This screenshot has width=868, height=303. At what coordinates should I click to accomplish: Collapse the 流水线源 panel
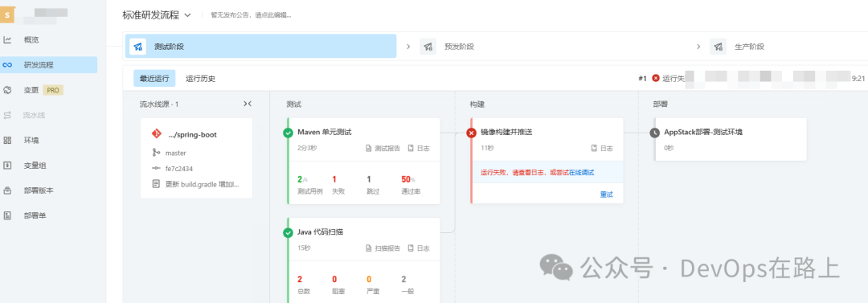248,104
